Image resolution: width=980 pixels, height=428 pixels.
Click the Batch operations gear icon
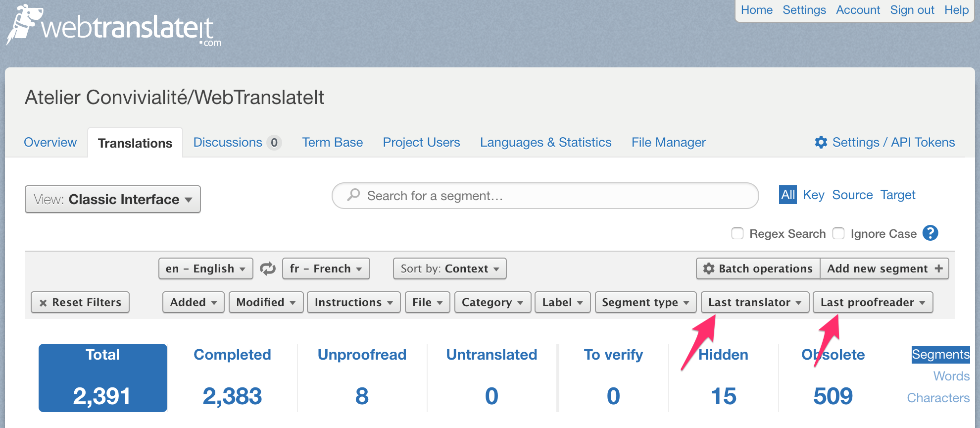point(709,268)
